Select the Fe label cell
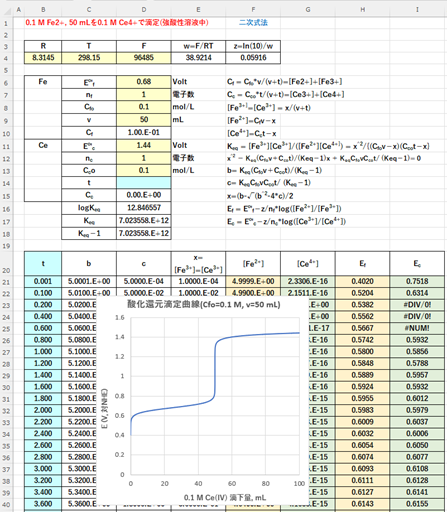Screen dimensions: 447x512 pyautogui.click(x=43, y=82)
